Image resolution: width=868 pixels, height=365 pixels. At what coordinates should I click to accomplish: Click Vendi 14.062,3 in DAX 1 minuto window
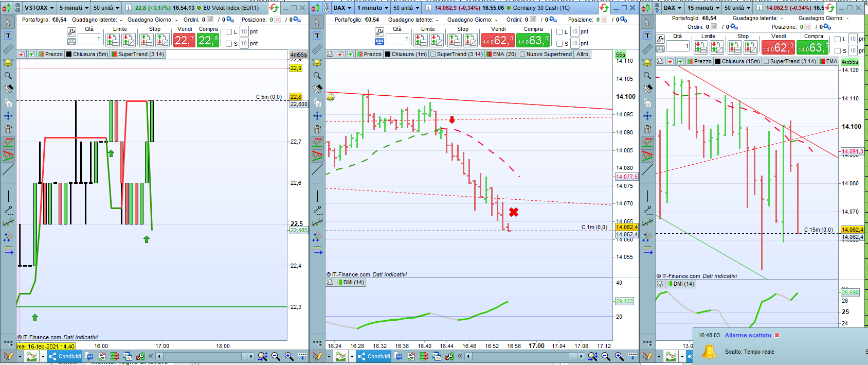tap(498, 40)
